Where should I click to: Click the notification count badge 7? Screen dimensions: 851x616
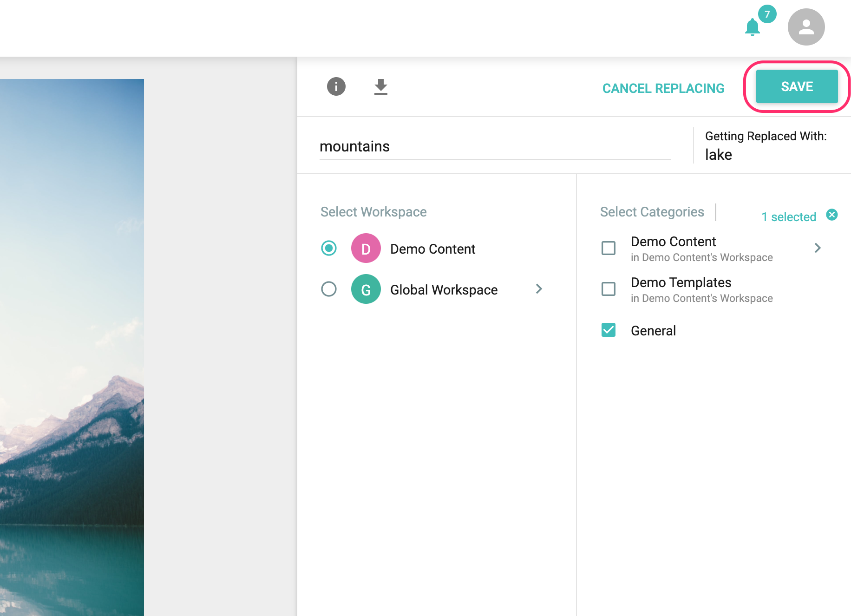767,14
